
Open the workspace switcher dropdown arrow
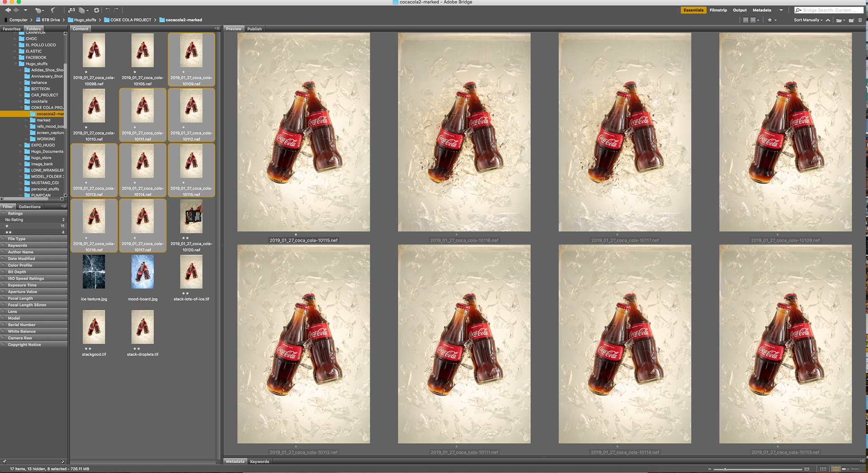tap(781, 10)
